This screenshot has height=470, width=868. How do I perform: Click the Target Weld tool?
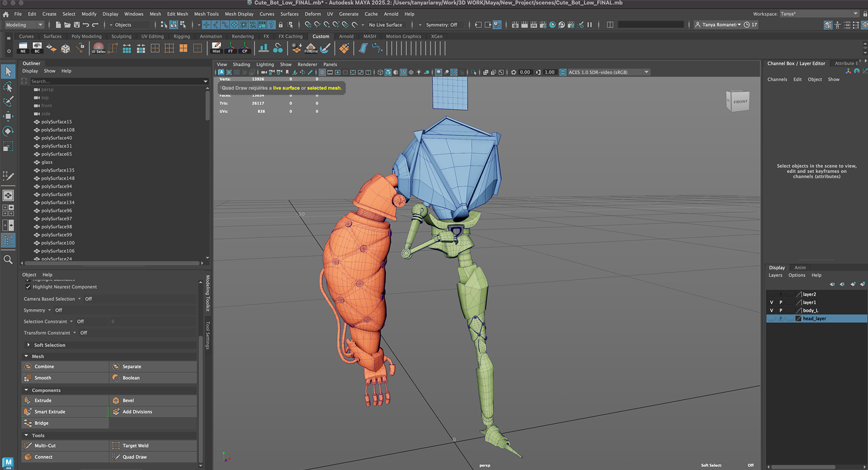[135, 446]
